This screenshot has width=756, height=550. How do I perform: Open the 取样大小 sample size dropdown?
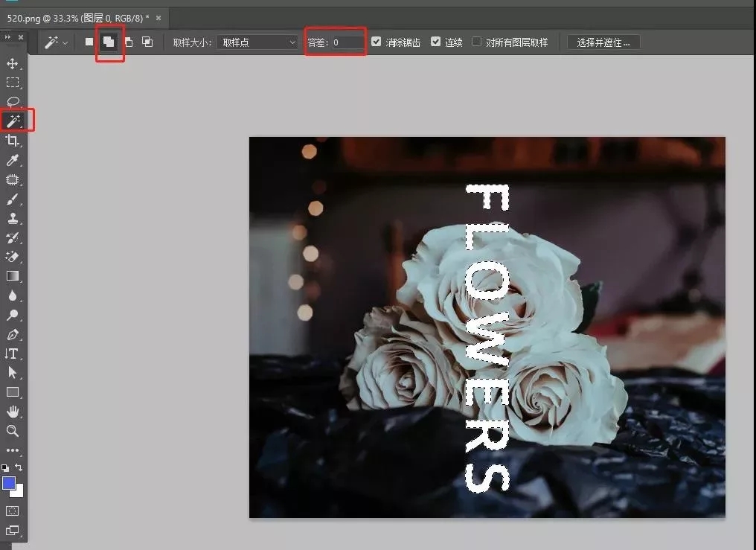[x=257, y=42]
